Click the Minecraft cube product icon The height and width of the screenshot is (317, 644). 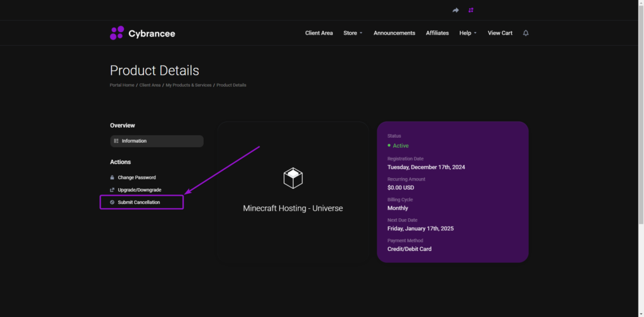(293, 178)
